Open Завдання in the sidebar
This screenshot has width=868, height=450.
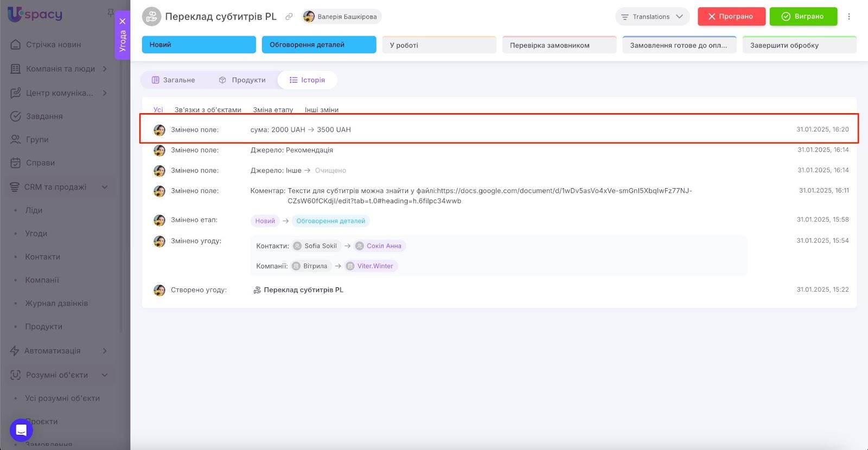pos(44,116)
